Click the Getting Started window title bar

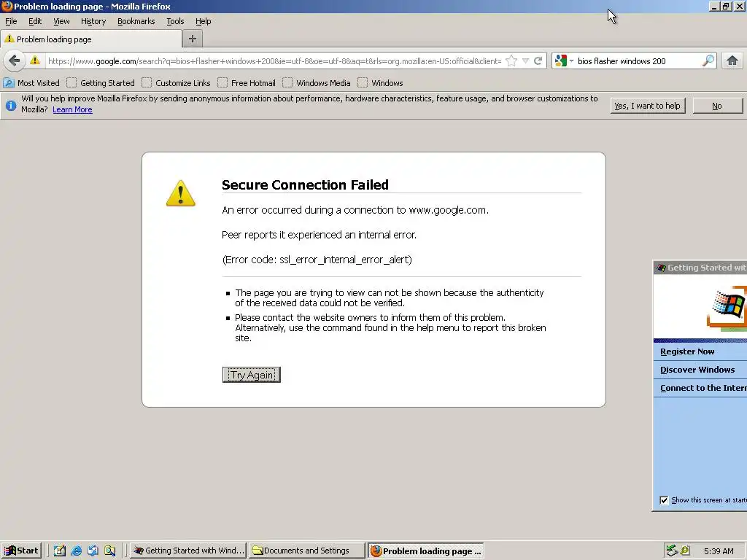coord(700,268)
